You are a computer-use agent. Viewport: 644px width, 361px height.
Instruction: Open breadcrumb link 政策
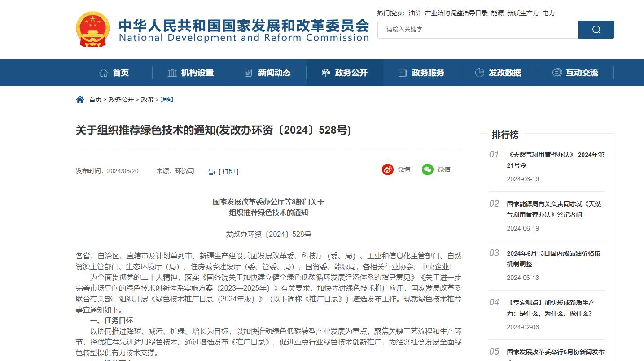pyautogui.click(x=148, y=100)
